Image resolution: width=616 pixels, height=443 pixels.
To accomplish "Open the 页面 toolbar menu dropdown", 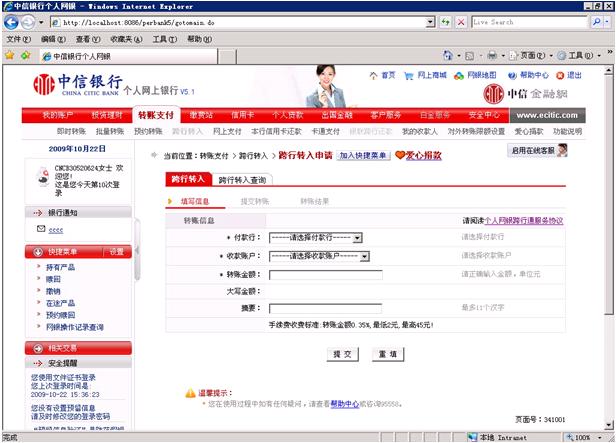I will pyautogui.click(x=551, y=56).
